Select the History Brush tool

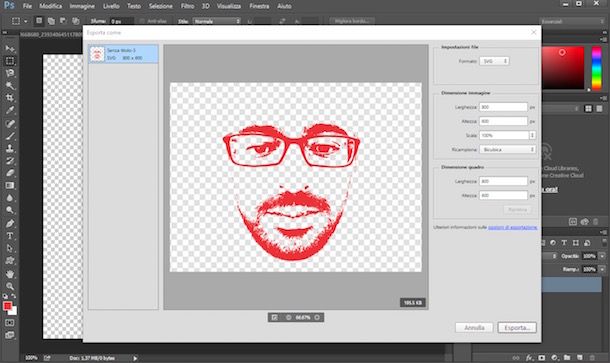pos(10,161)
